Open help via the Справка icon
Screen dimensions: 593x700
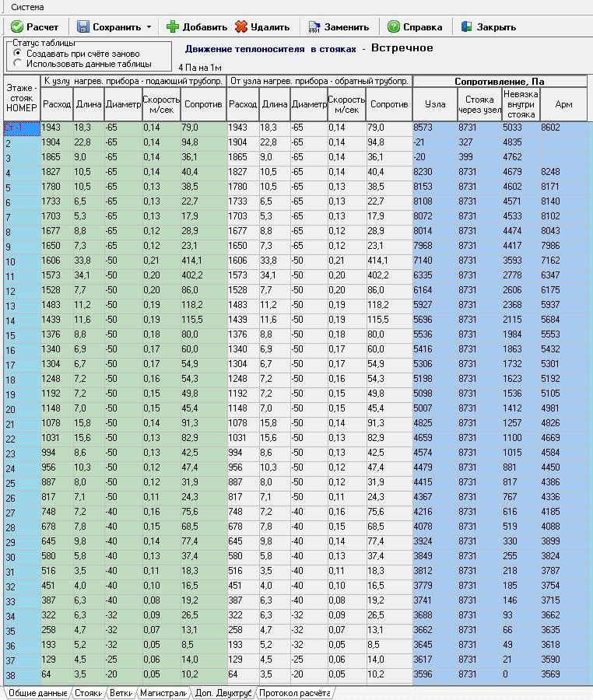pyautogui.click(x=394, y=27)
